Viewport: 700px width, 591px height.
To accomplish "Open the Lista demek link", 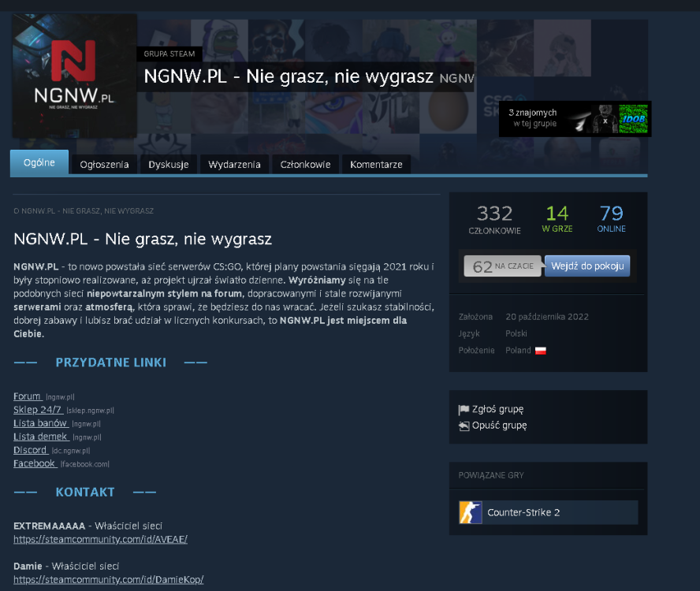I will (x=41, y=437).
